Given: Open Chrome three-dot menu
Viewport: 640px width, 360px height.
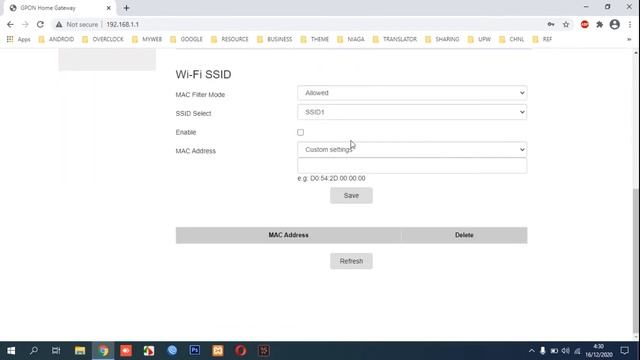Looking at the screenshot, I should coord(630,24).
